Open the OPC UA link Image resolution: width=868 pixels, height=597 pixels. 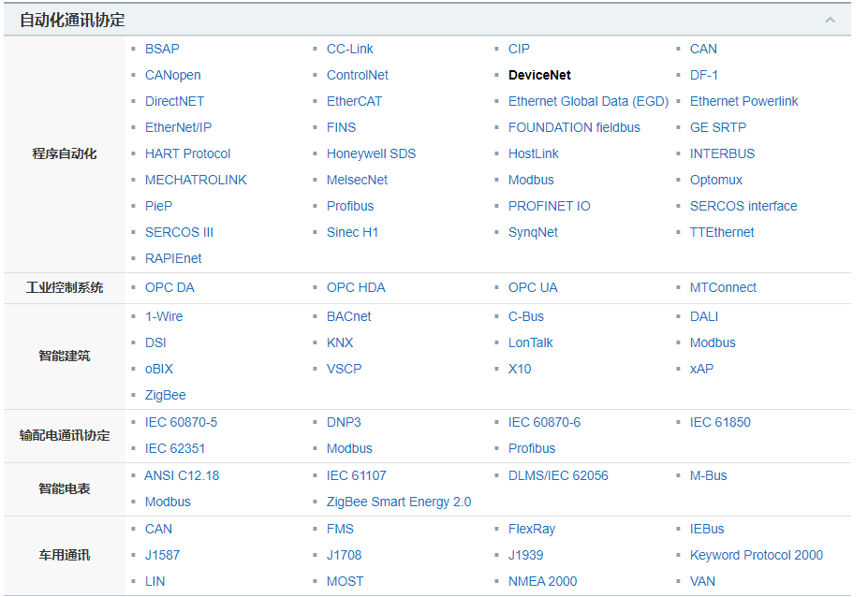tap(533, 287)
